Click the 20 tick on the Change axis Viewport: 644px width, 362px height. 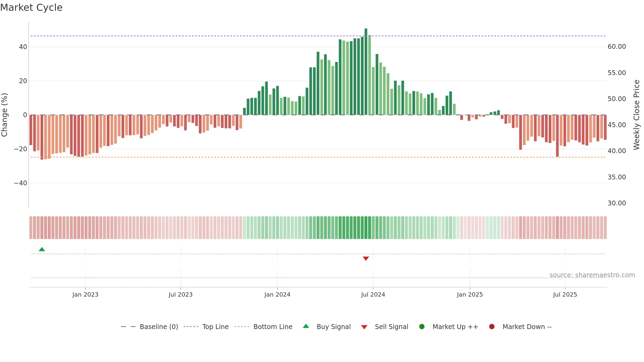[x=23, y=81]
